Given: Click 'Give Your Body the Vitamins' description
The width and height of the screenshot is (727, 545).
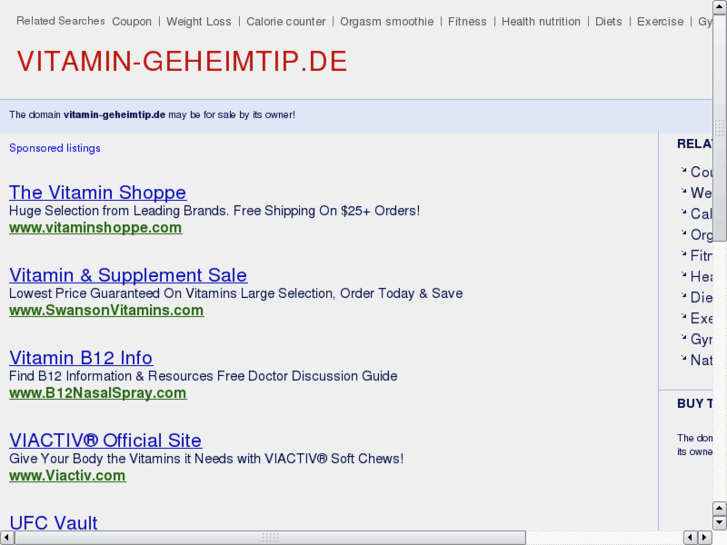Looking at the screenshot, I should (206, 458).
